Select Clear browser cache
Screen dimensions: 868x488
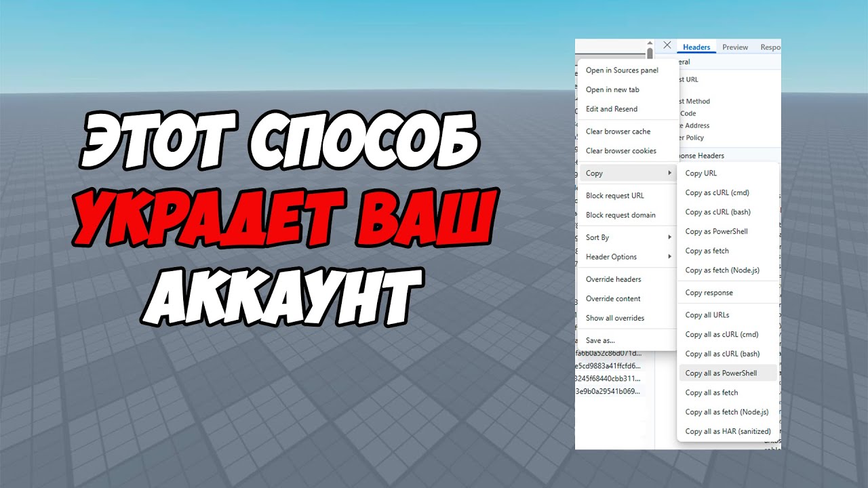[x=618, y=131]
